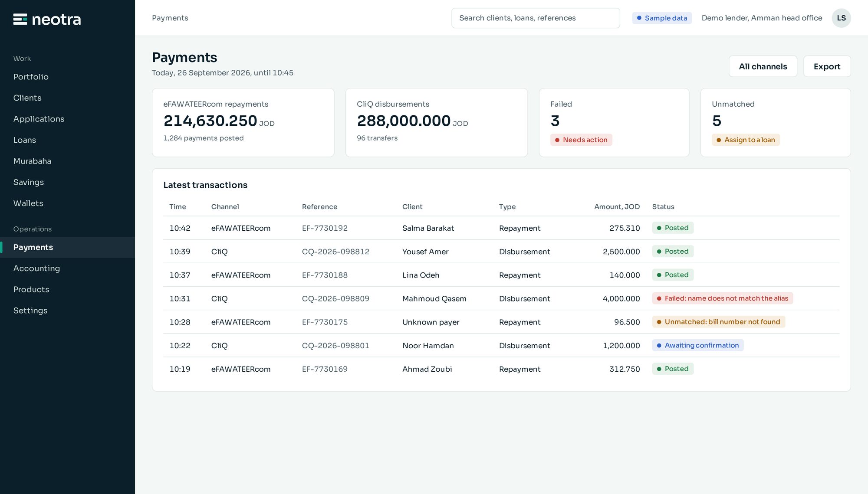This screenshot has width=868, height=494.
Task: Click the Export button
Action: (827, 66)
